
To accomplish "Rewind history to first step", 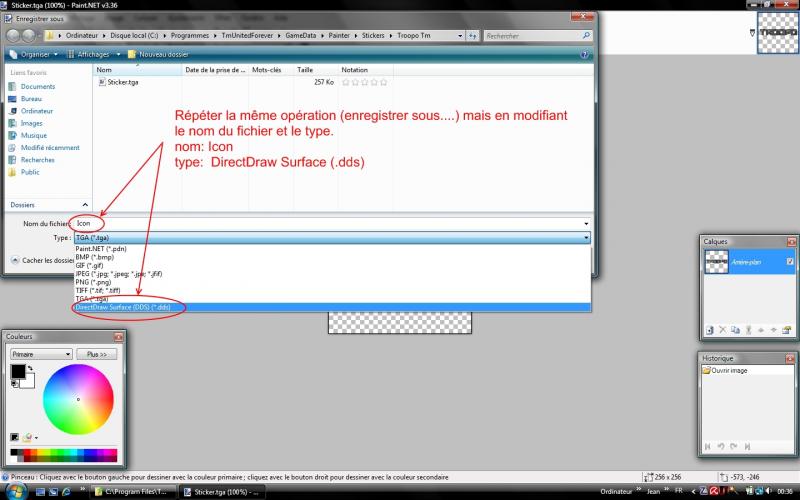I will [708, 446].
